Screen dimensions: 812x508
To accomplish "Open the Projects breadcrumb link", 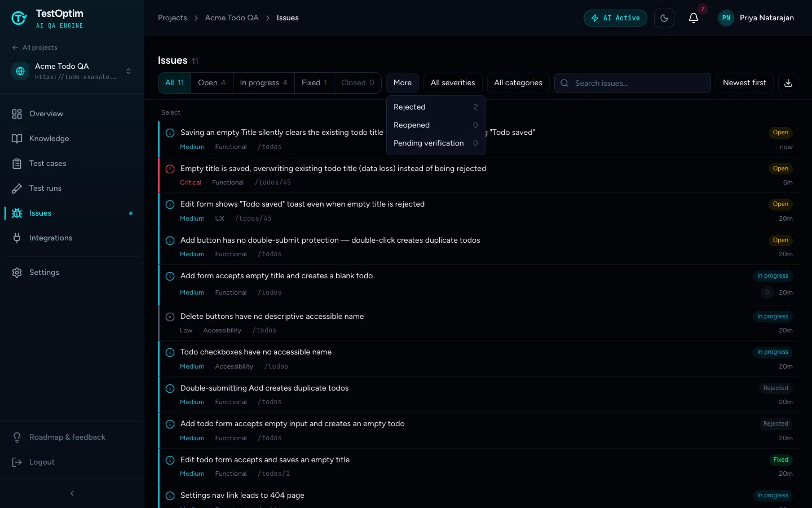I will [173, 18].
